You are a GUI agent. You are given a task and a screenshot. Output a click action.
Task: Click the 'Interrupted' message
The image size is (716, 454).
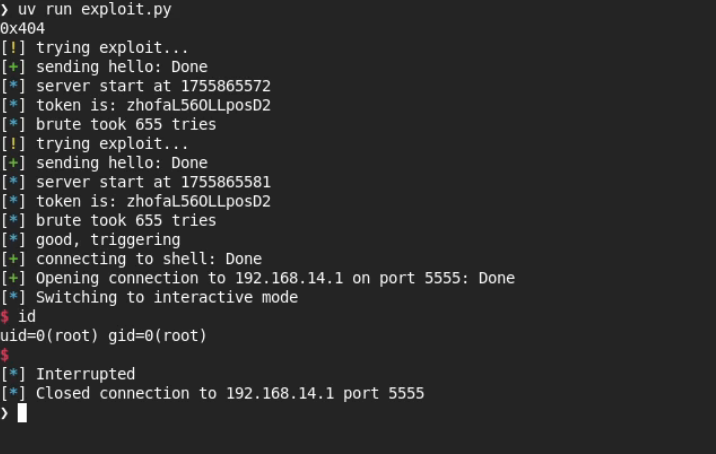pos(85,374)
